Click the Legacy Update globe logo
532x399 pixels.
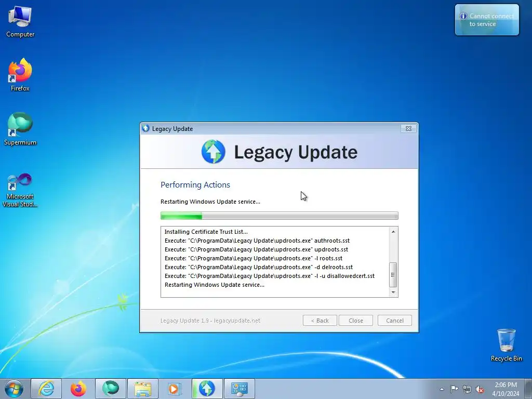coord(213,152)
